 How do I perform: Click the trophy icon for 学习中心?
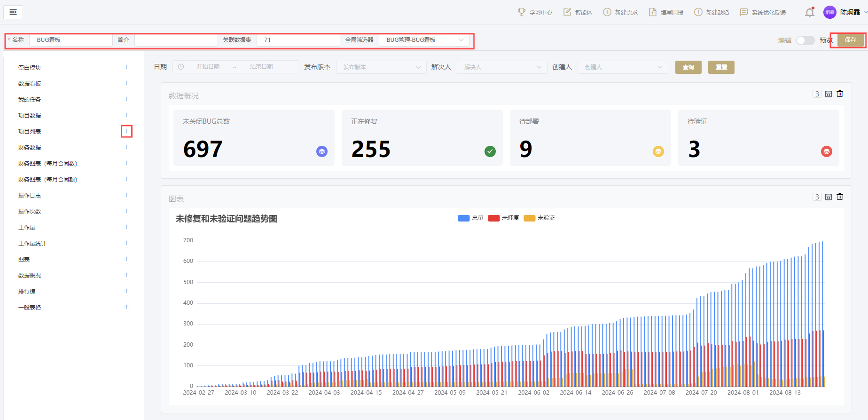[x=522, y=12]
